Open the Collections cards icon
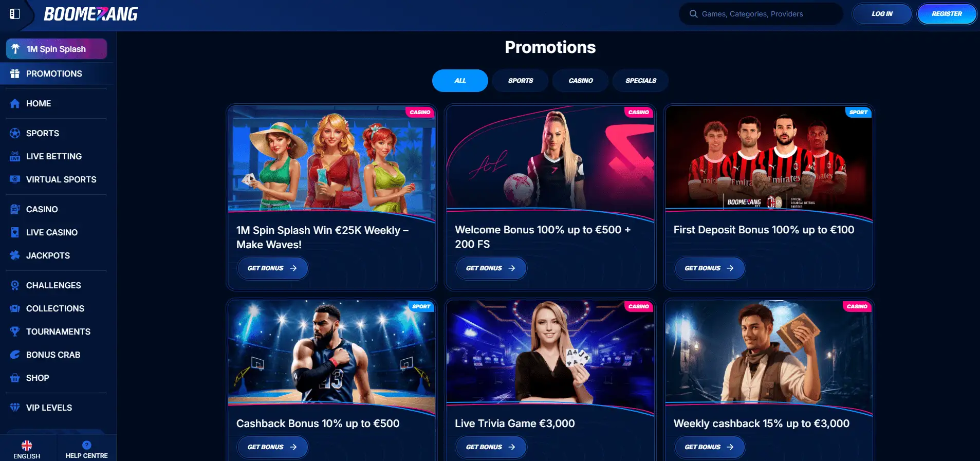980x461 pixels. pos(15,308)
